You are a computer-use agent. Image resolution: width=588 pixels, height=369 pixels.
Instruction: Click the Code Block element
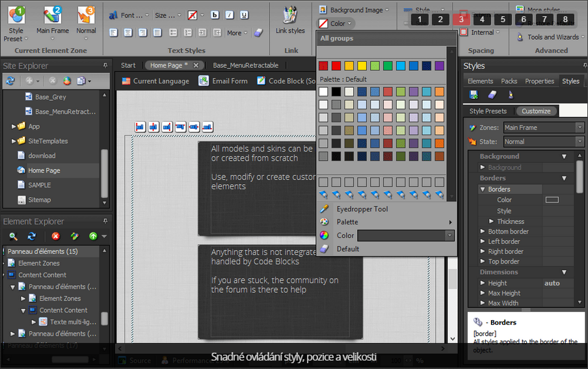pos(287,81)
